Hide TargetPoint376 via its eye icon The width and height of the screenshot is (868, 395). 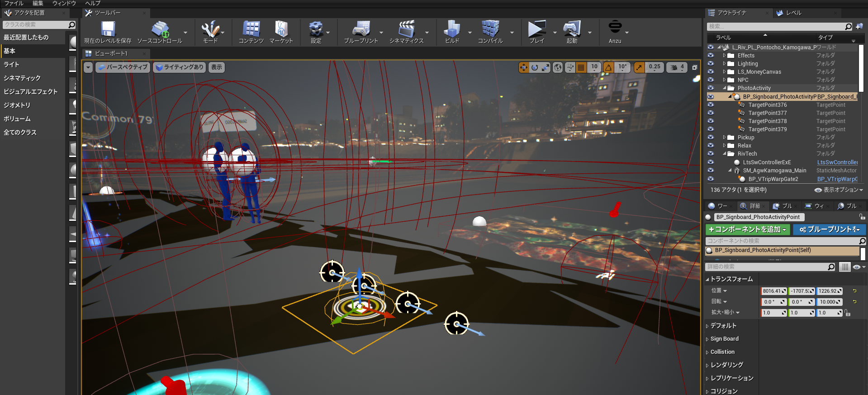pyautogui.click(x=711, y=105)
